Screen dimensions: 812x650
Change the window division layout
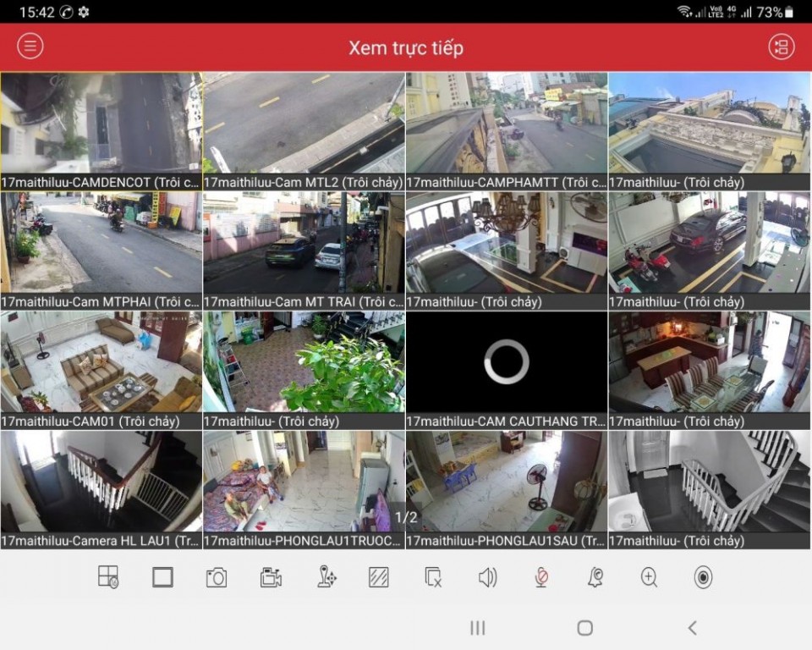pos(108,576)
